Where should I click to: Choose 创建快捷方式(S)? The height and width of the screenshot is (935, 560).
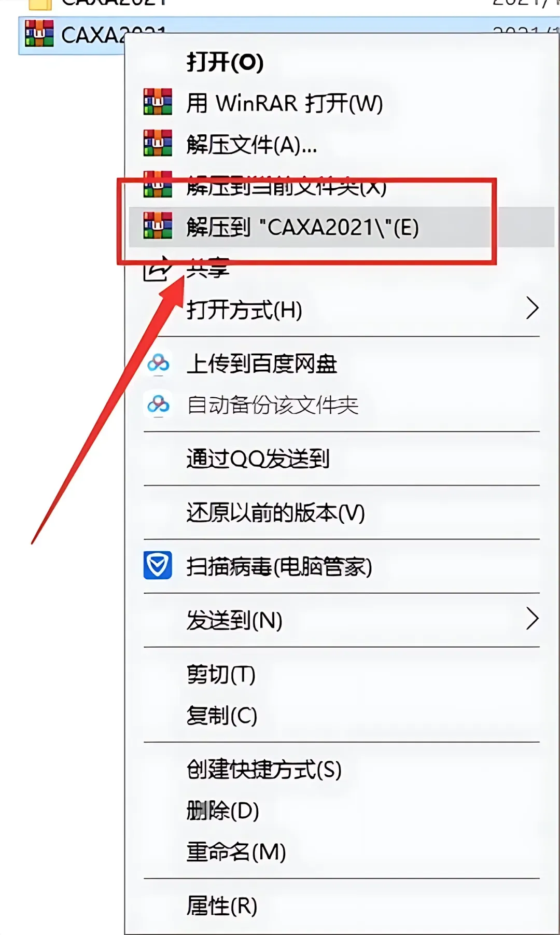tap(264, 769)
